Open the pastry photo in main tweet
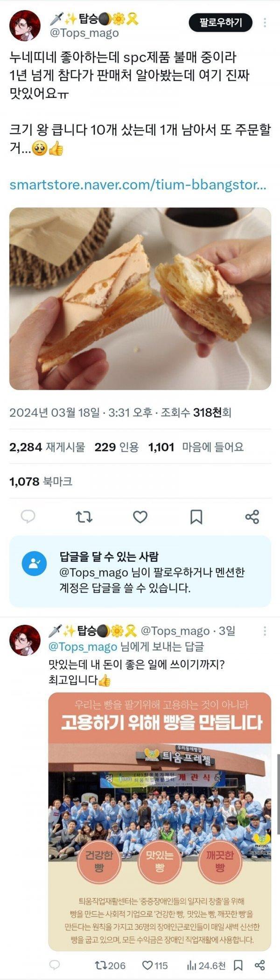Viewport: 280px width, 980px height. pos(140,298)
